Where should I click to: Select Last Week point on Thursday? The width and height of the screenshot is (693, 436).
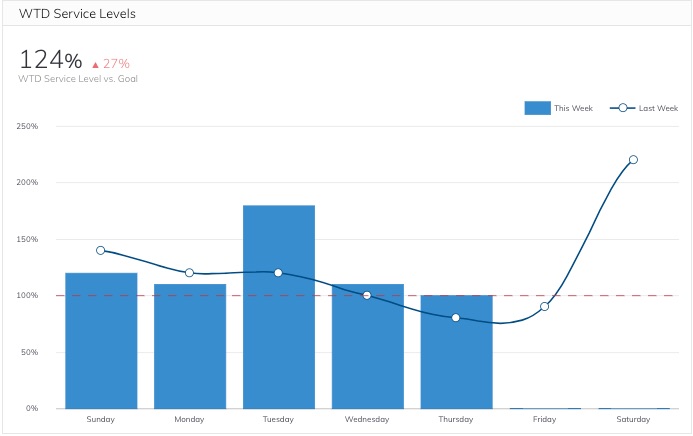[x=456, y=318]
